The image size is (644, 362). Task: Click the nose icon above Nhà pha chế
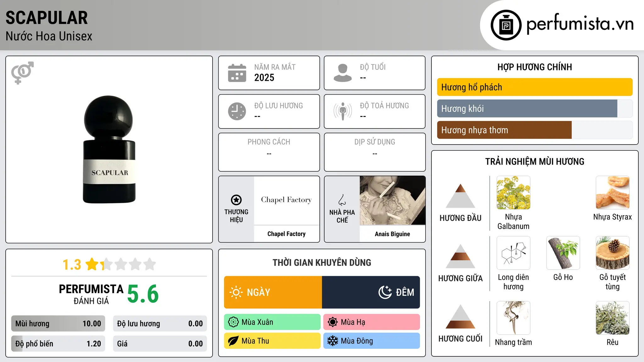coord(342,200)
